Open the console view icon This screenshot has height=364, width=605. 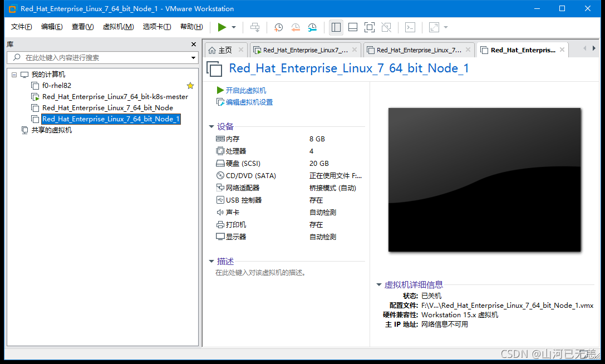(410, 27)
